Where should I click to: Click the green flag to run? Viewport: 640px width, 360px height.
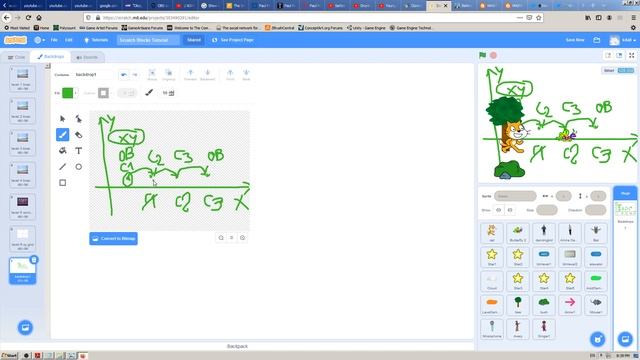click(482, 55)
